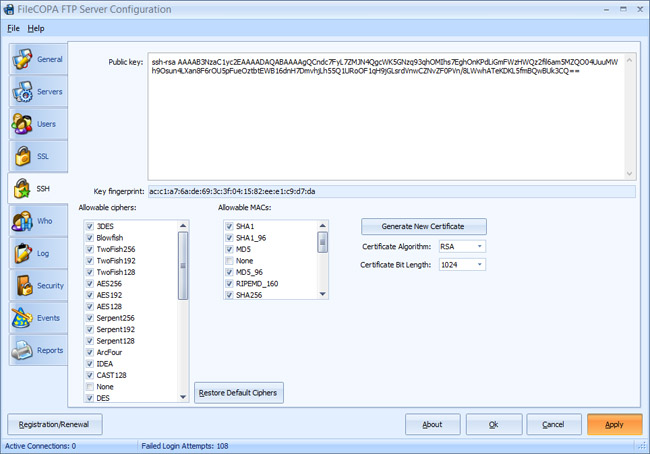Open Registration/Renewal dialog
Screen dimensions: 650x454
point(55,424)
